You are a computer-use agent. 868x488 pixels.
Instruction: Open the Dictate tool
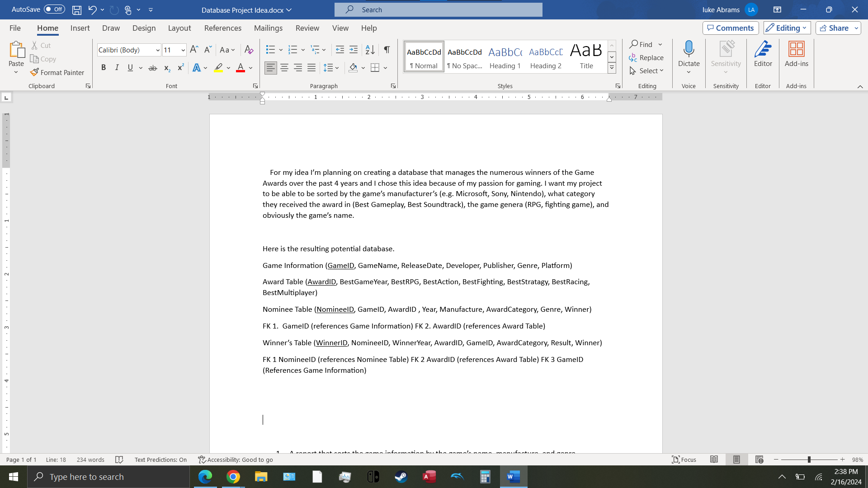[x=688, y=54]
